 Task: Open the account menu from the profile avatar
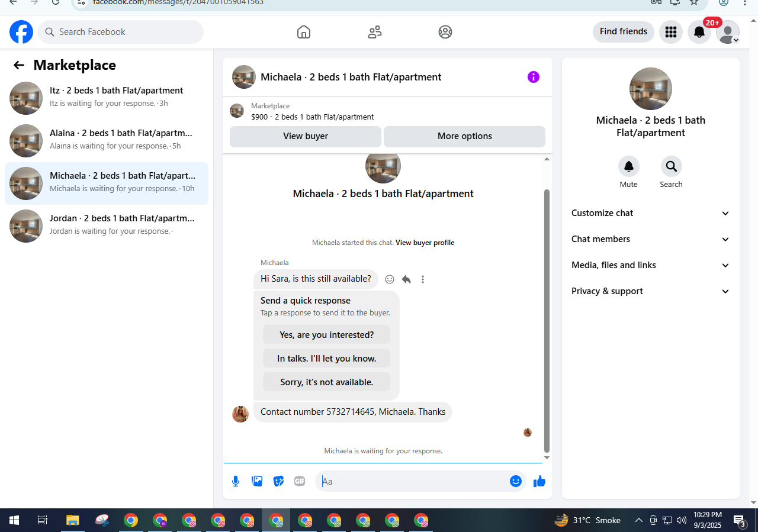pos(728,32)
